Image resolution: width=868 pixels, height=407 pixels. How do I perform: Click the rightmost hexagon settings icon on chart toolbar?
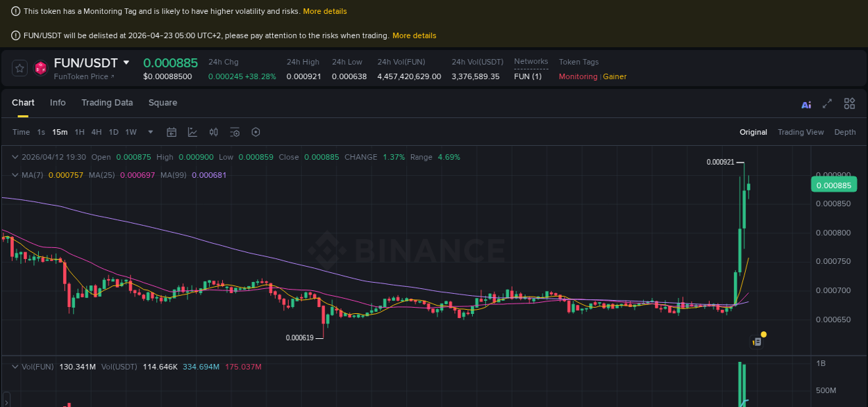(x=256, y=132)
